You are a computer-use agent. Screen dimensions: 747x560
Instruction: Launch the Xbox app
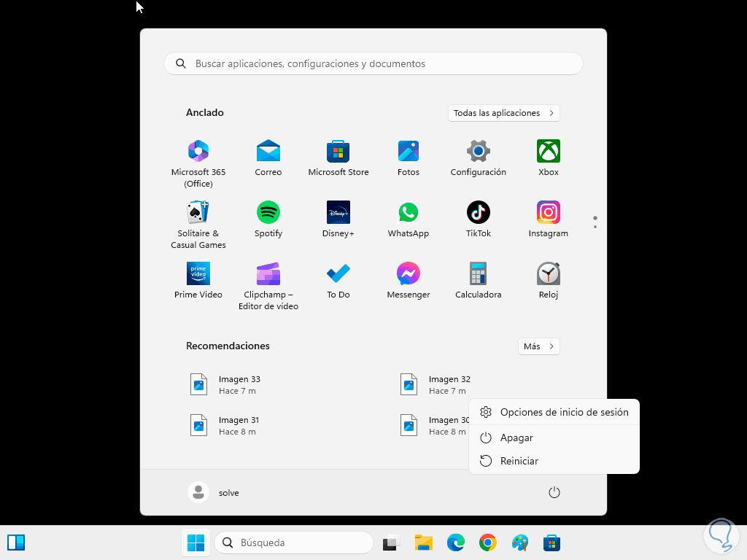coord(549,158)
